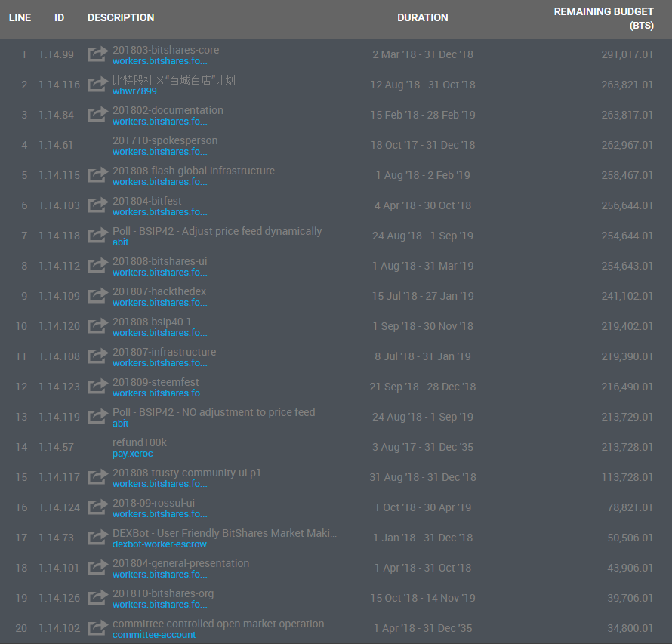Select the DEXBot User Friendly BitShares Market title

click(x=224, y=533)
